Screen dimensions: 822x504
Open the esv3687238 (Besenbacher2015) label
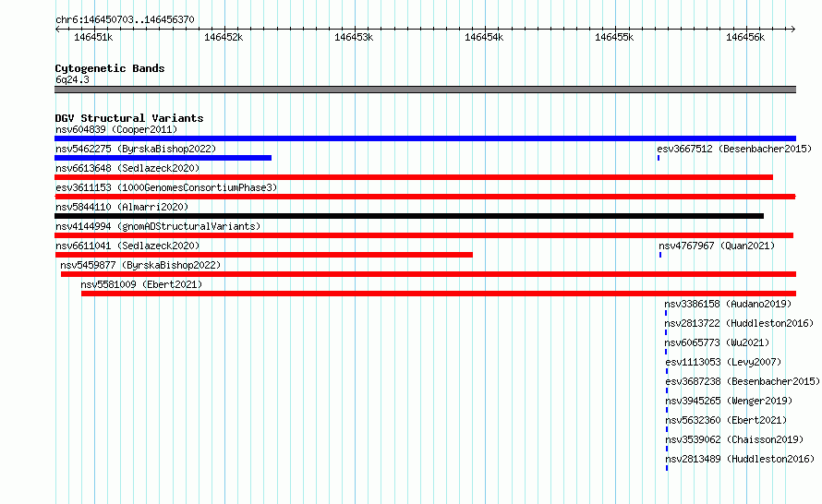coord(743,381)
